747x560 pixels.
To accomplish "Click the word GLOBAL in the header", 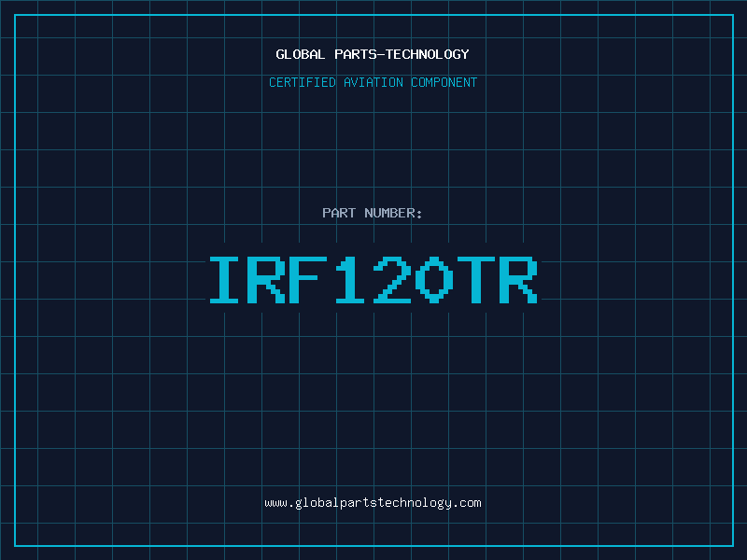I will pos(301,54).
